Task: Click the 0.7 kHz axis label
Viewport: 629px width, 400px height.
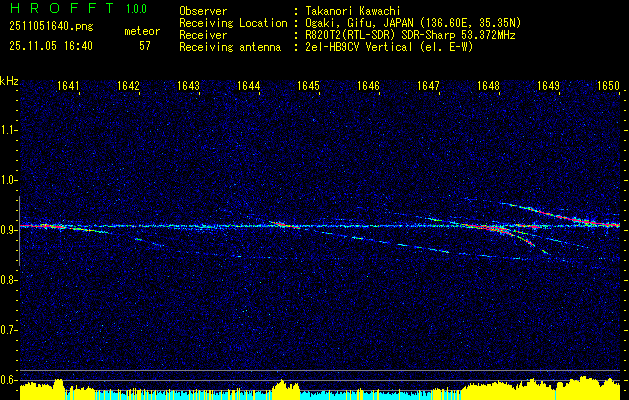Action: [8, 330]
